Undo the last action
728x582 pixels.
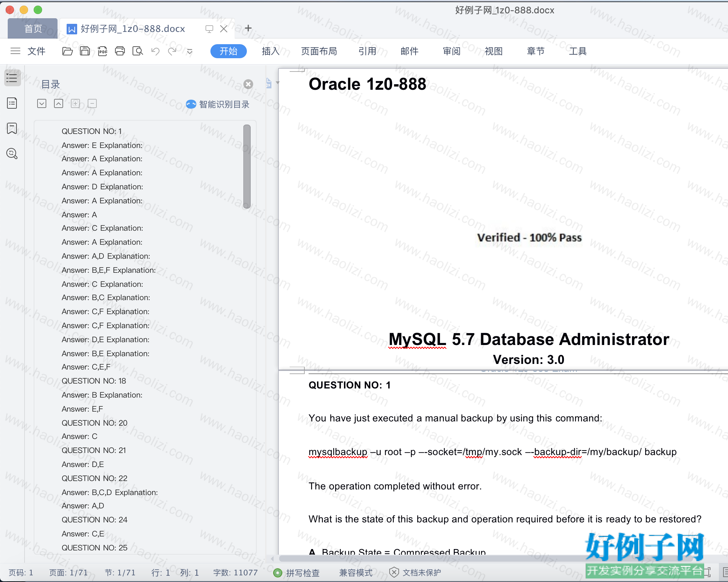[x=155, y=52]
